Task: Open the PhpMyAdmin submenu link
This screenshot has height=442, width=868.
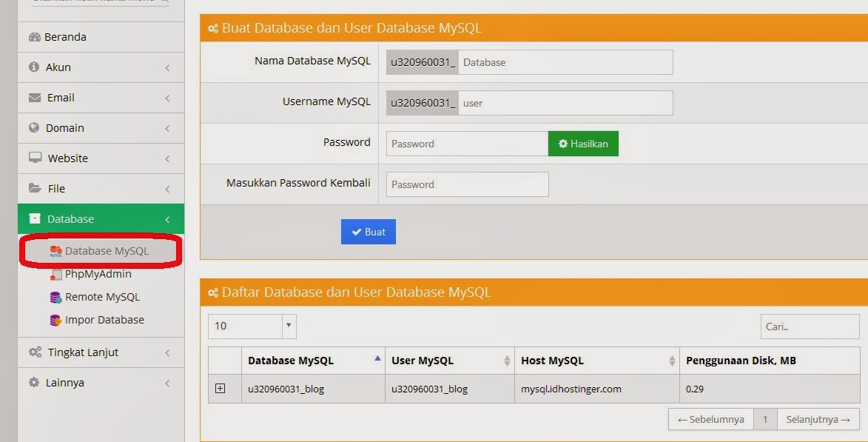Action: coord(98,274)
